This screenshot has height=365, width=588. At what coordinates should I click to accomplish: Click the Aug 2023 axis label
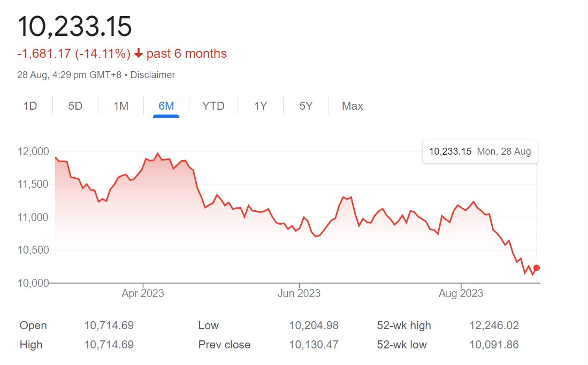pyautogui.click(x=461, y=293)
